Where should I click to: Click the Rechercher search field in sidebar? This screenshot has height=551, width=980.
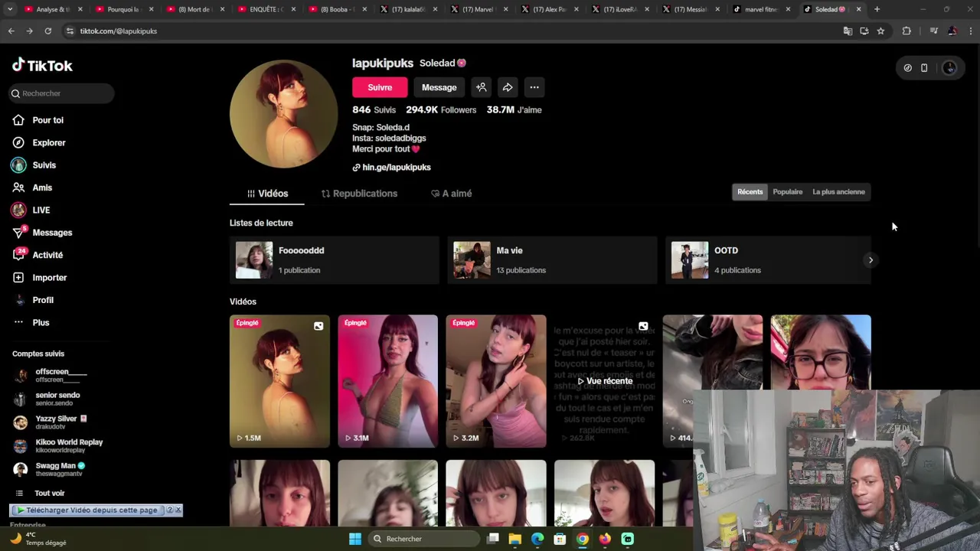pos(61,93)
